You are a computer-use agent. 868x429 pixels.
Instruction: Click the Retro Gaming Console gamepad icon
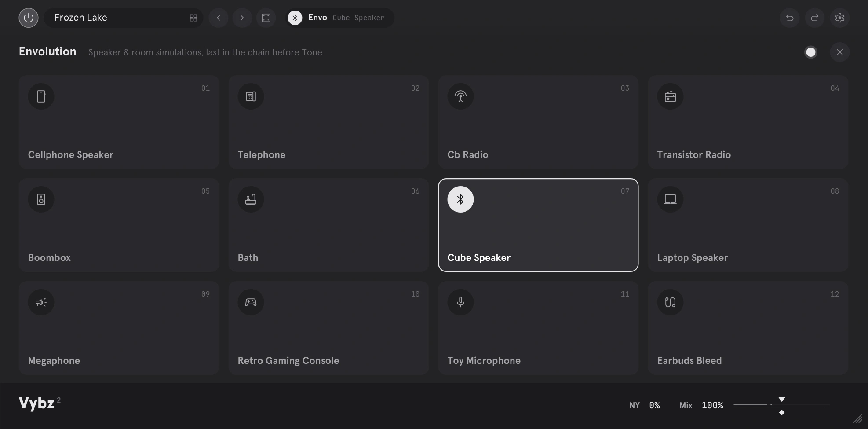pyautogui.click(x=251, y=302)
